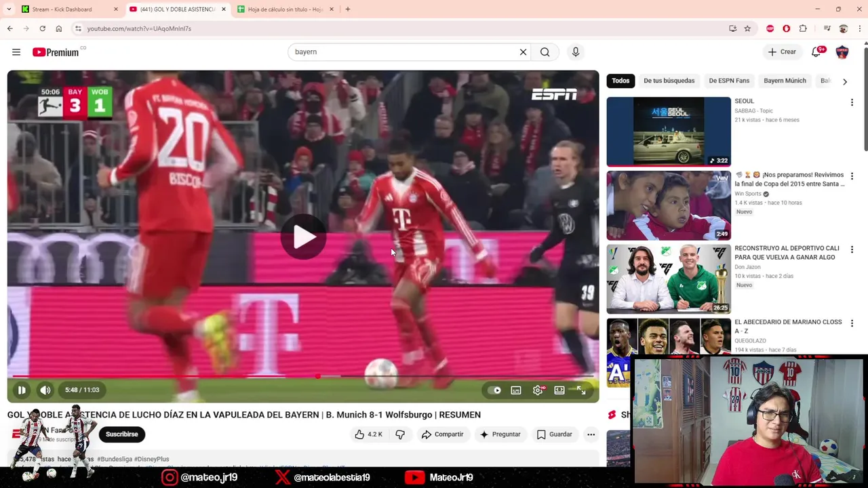Show more filter chips arrow

[x=845, y=81]
